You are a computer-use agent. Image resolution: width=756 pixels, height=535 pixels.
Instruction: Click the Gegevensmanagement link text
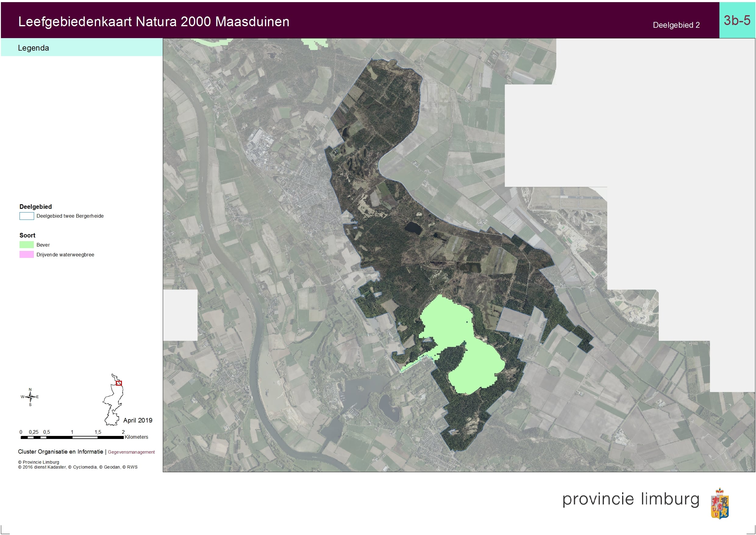131,452
